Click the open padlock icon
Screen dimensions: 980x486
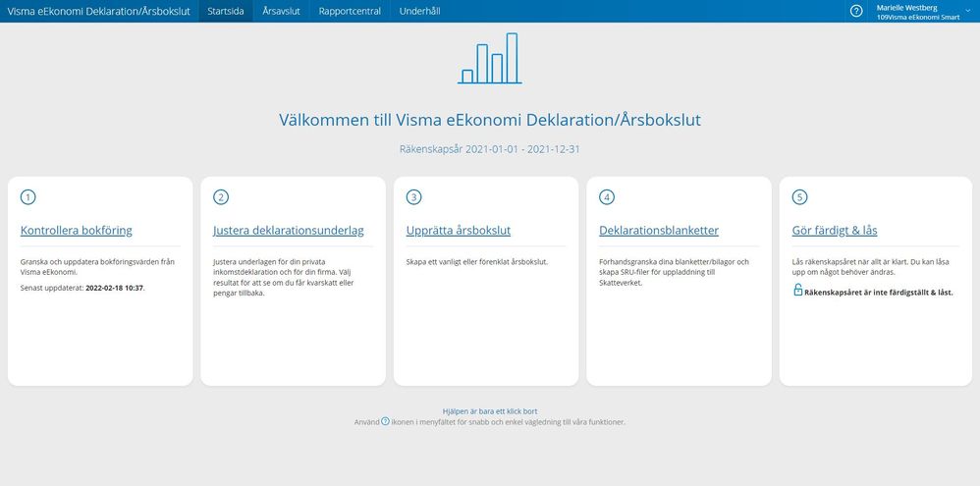pos(797,291)
